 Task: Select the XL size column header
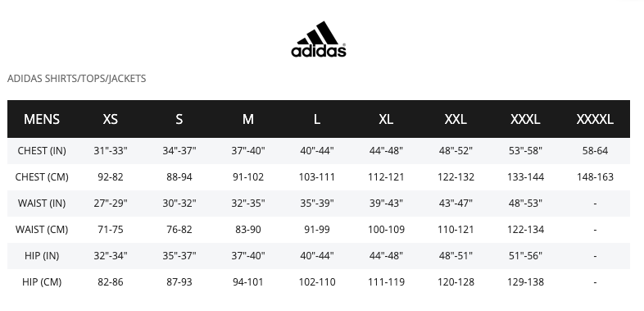click(x=386, y=119)
